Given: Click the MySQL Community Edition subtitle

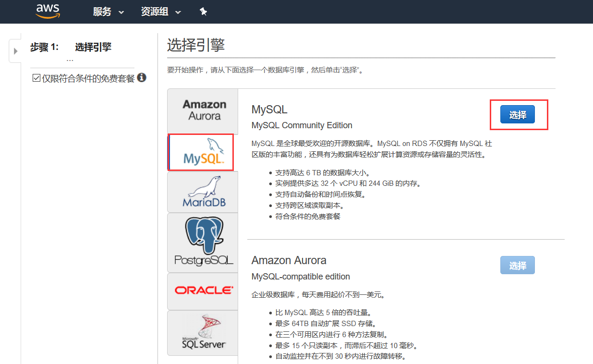Looking at the screenshot, I should tap(302, 125).
